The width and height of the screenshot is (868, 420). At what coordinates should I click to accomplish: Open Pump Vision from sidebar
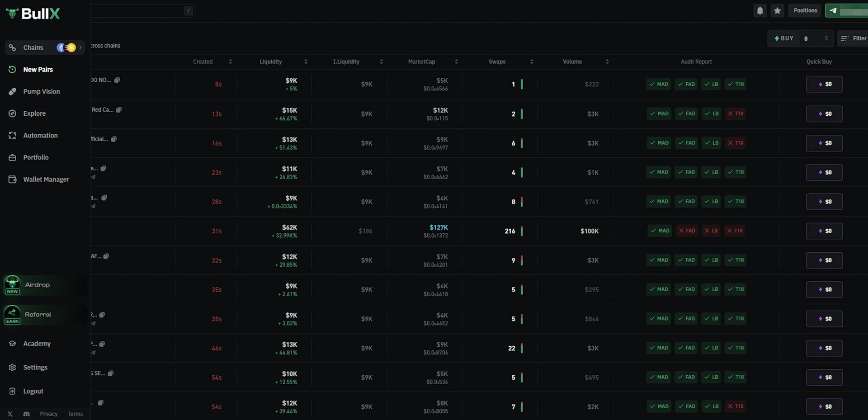click(x=41, y=91)
